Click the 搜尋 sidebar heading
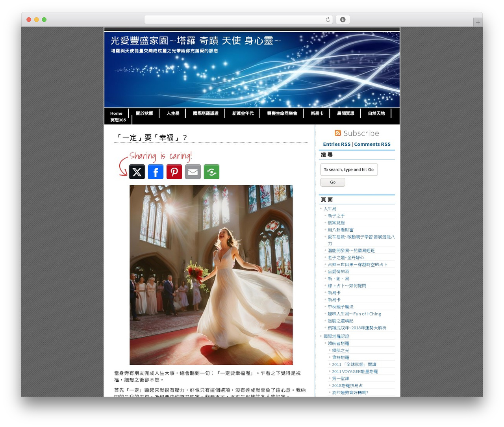This screenshot has height=427, width=504. point(327,155)
